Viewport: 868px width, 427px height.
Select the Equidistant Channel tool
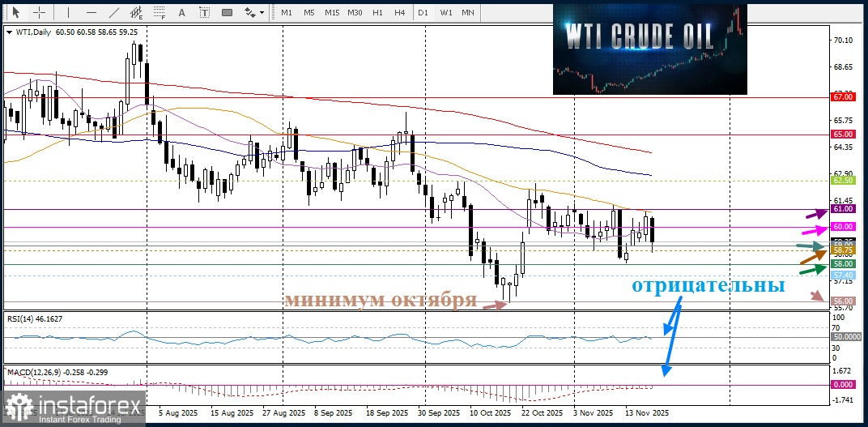click(x=136, y=12)
